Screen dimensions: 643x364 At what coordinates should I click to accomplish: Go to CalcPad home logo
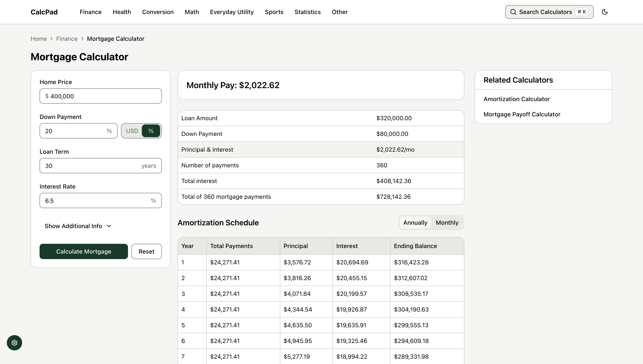[x=44, y=12]
